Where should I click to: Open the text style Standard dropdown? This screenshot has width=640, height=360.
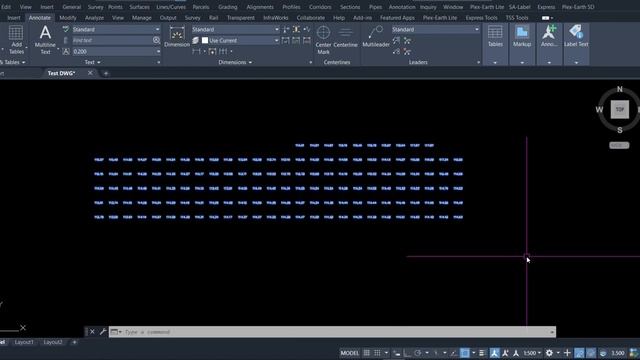(158, 29)
